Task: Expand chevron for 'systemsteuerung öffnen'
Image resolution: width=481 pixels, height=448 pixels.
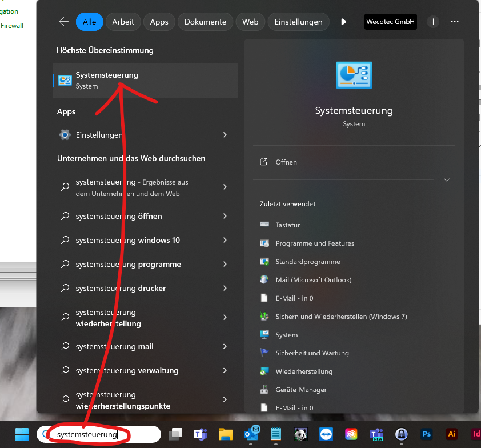Action: [225, 216]
